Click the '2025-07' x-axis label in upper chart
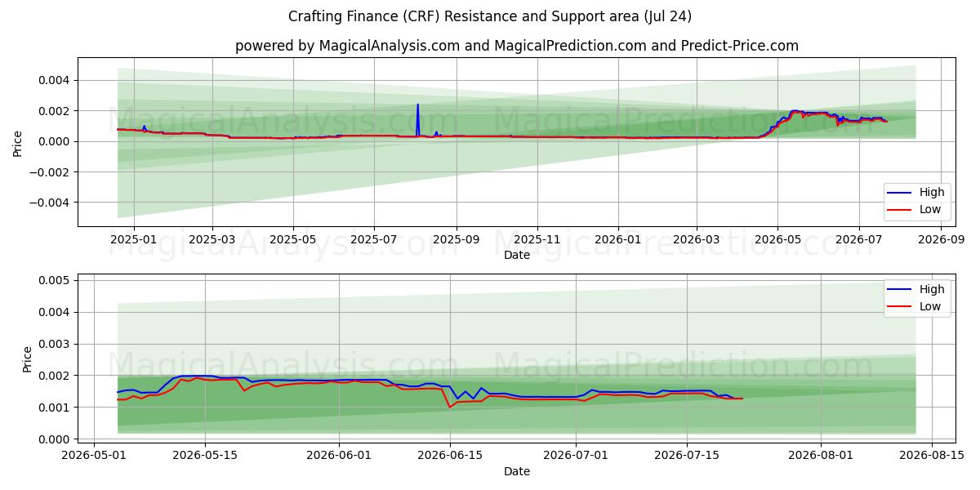The height and width of the screenshot is (490, 980). [x=374, y=239]
